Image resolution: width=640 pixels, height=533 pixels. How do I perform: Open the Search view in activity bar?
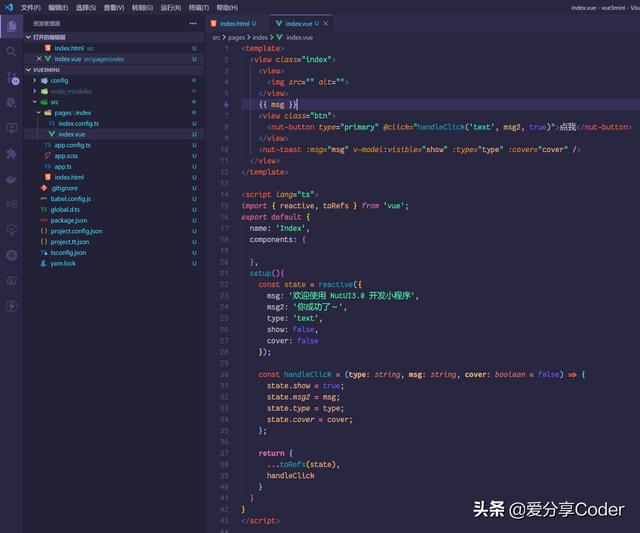tap(11, 51)
